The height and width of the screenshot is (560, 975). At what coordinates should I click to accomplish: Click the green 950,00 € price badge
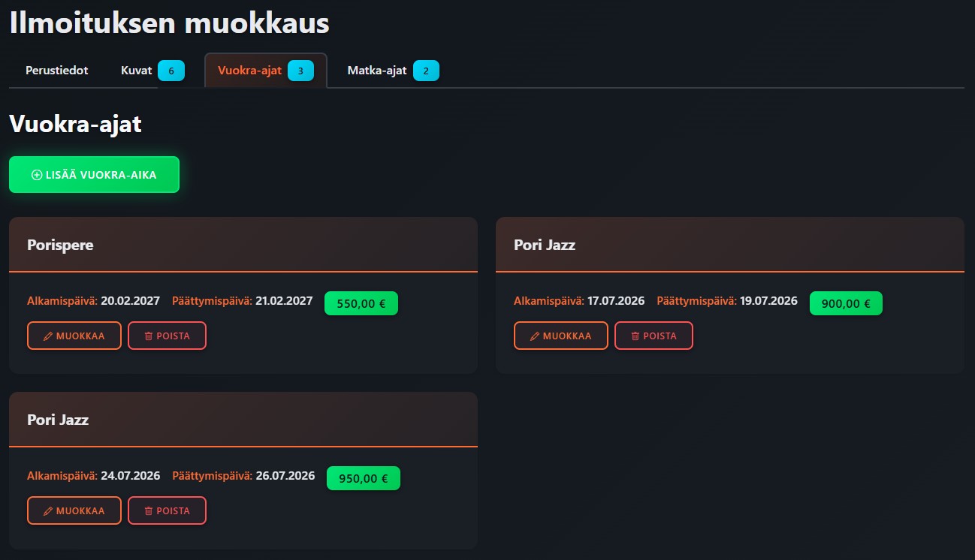(x=364, y=479)
